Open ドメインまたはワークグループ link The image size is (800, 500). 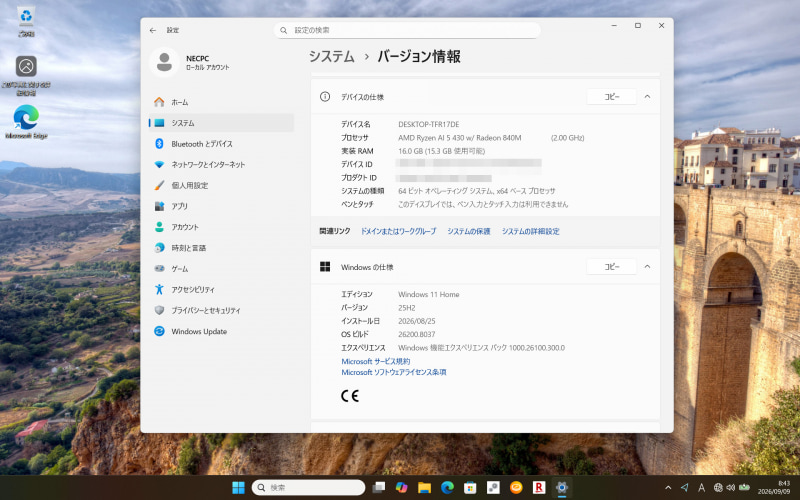(x=398, y=231)
